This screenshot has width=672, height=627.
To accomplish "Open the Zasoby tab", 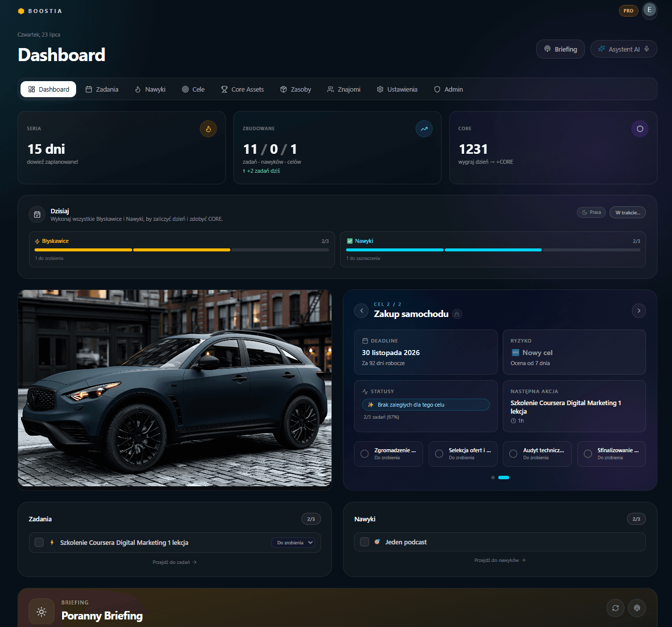I will (x=295, y=89).
